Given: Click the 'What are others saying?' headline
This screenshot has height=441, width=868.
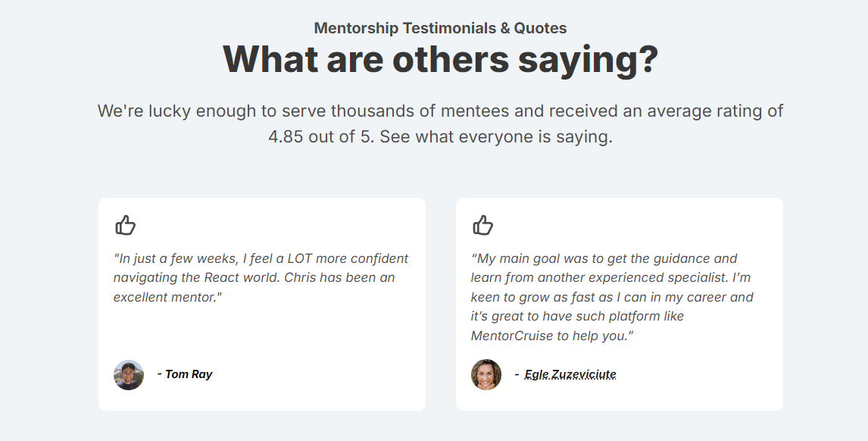Looking at the screenshot, I should (x=440, y=59).
